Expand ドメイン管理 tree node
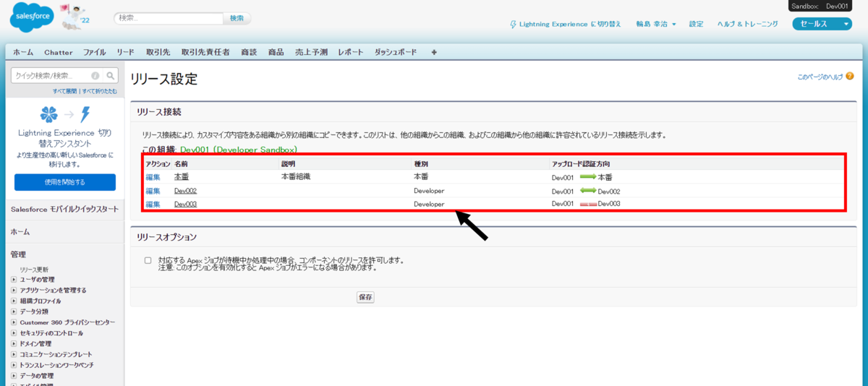The width and height of the screenshot is (868, 386). coord(14,344)
